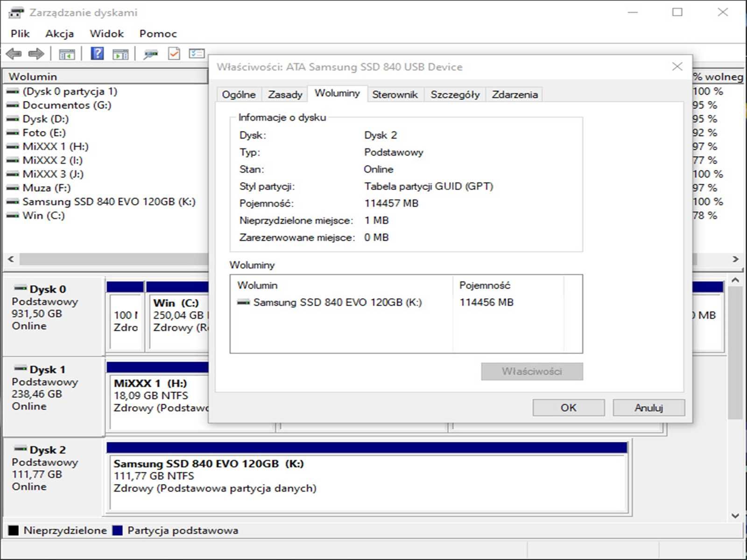747x560 pixels.
Task: Click the Dysk 0 disk icon in lower pane
Action: [21, 288]
